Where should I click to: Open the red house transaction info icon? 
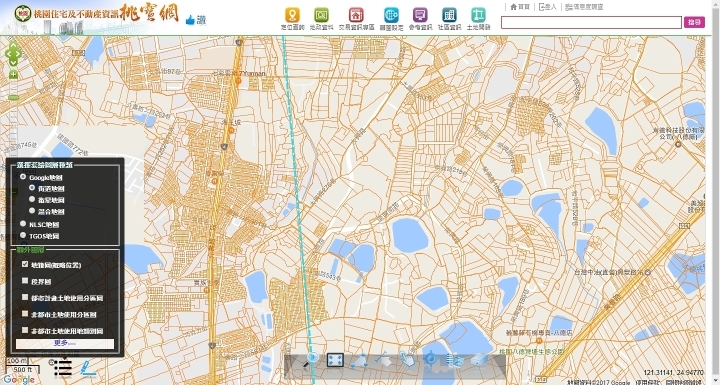click(x=356, y=15)
